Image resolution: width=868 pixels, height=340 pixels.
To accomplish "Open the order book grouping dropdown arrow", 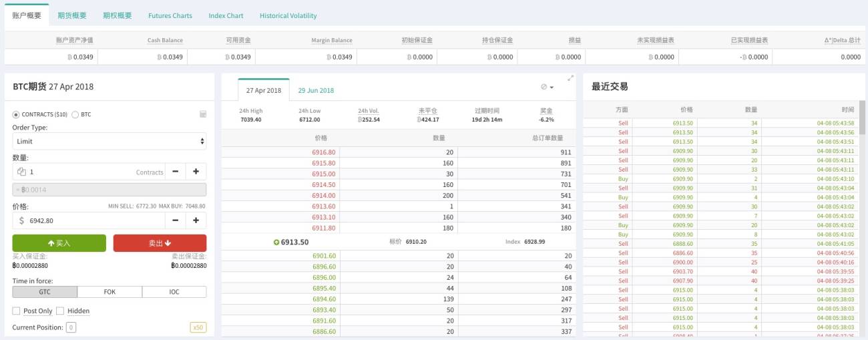I will point(552,87).
